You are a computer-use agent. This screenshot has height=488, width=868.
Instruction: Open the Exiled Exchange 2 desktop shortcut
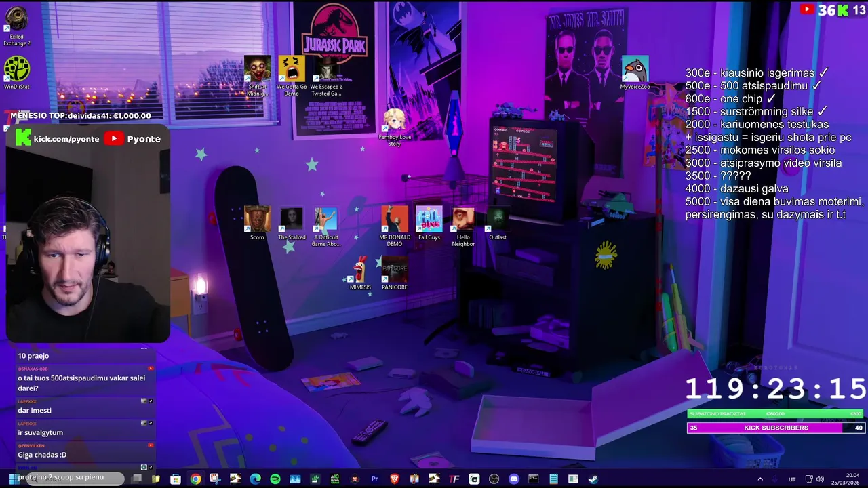17,27
